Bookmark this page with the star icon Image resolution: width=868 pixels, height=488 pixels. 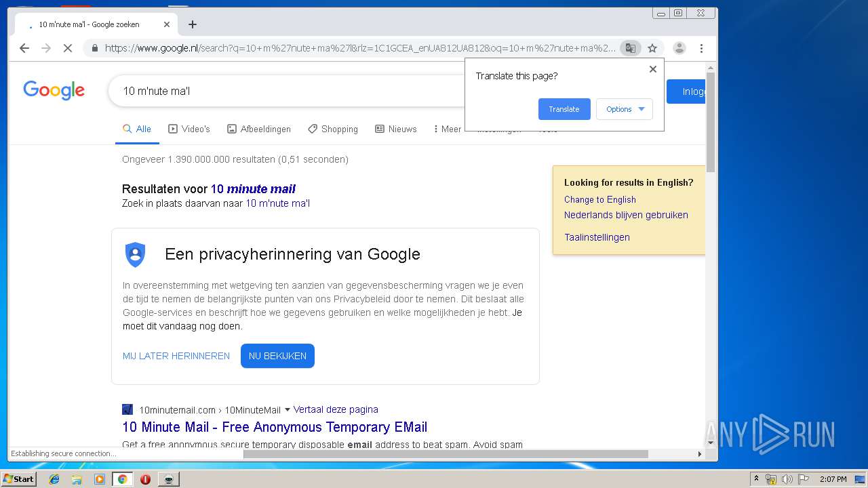652,48
